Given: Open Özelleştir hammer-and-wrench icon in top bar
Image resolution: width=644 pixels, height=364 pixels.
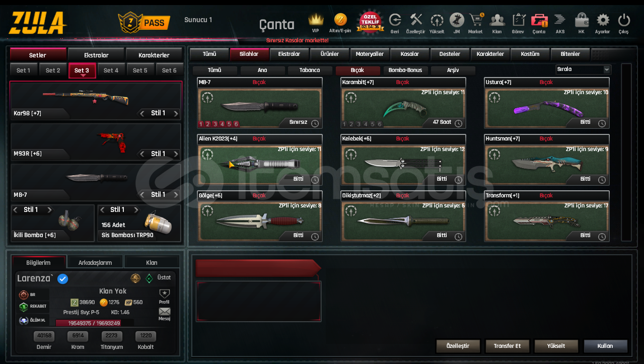Looking at the screenshot, I should coord(416,20).
